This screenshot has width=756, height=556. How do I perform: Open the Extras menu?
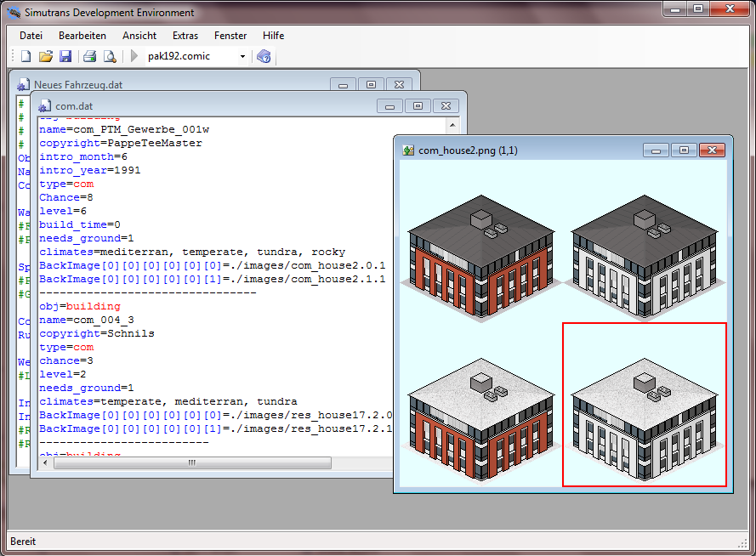coord(185,36)
